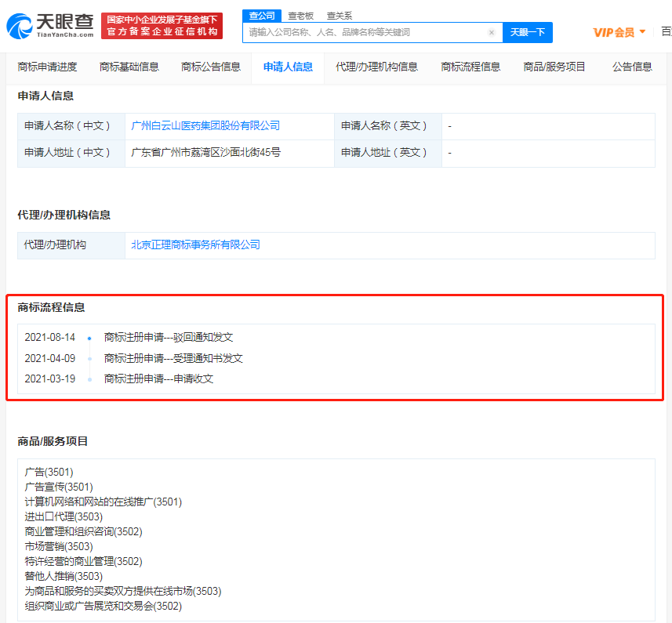Click the 代理/办理机构 label cell
The height and width of the screenshot is (623, 672).
[x=71, y=246]
